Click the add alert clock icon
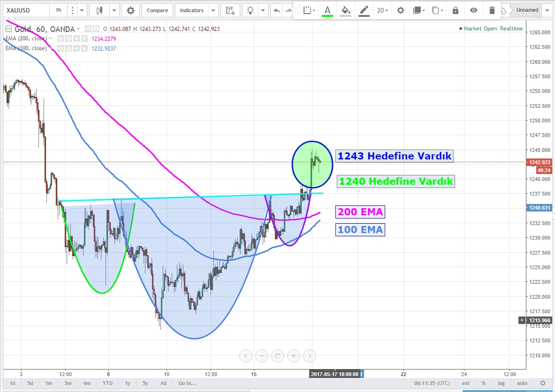This screenshot has width=555, height=392. (229, 10)
